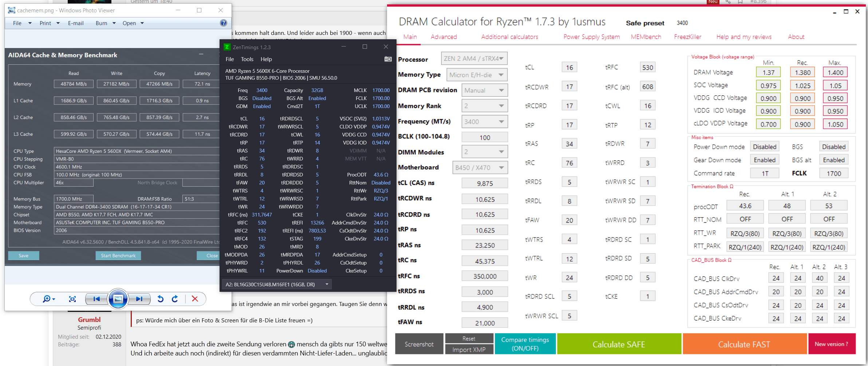Click the Gear Down mode Enabled value
868x366 pixels.
765,160
